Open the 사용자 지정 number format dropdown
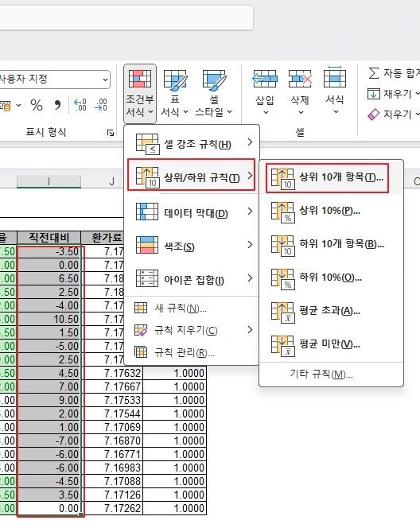 (54, 80)
